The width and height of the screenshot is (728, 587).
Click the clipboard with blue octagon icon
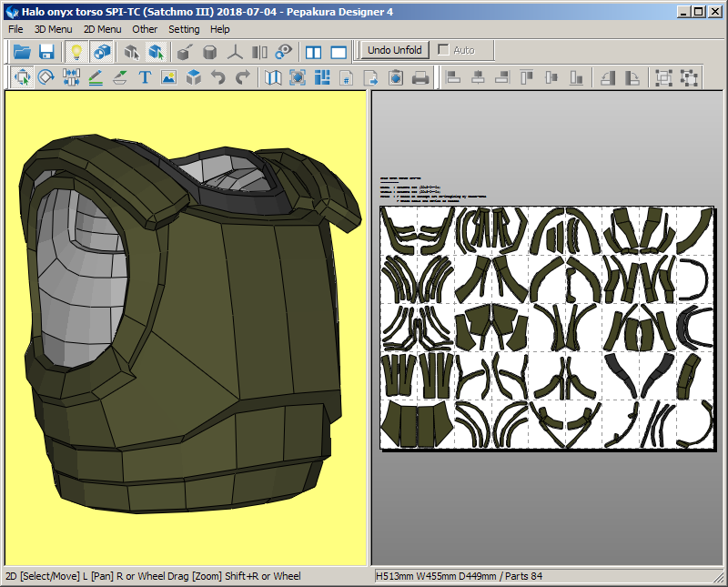396,77
